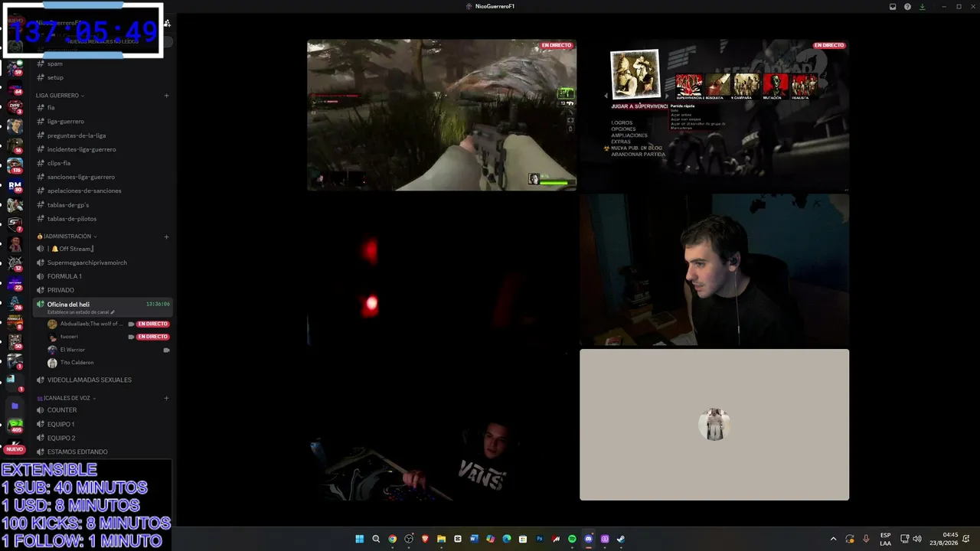
Task: Add a channel to LIGA GUERRERO
Action: tap(166, 96)
